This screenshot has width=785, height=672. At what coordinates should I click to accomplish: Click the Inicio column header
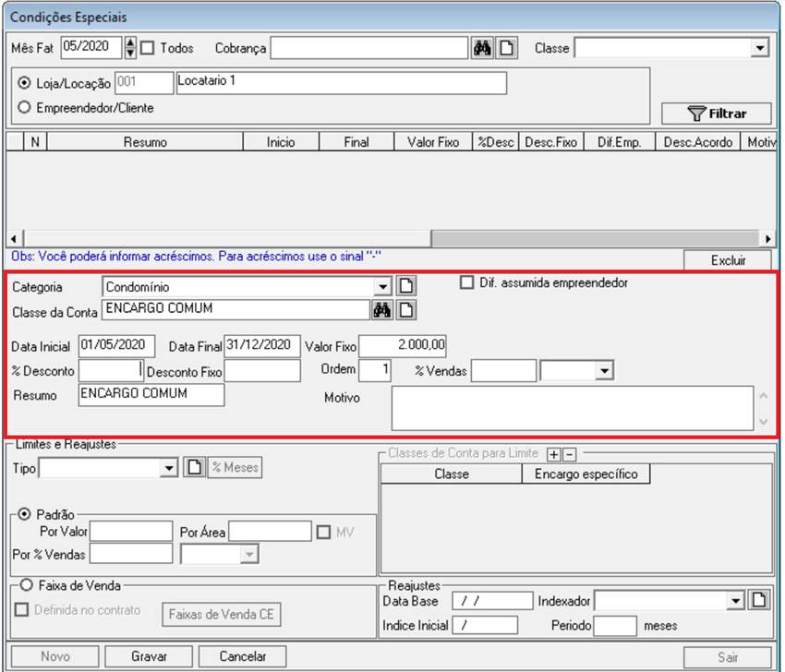tap(281, 142)
